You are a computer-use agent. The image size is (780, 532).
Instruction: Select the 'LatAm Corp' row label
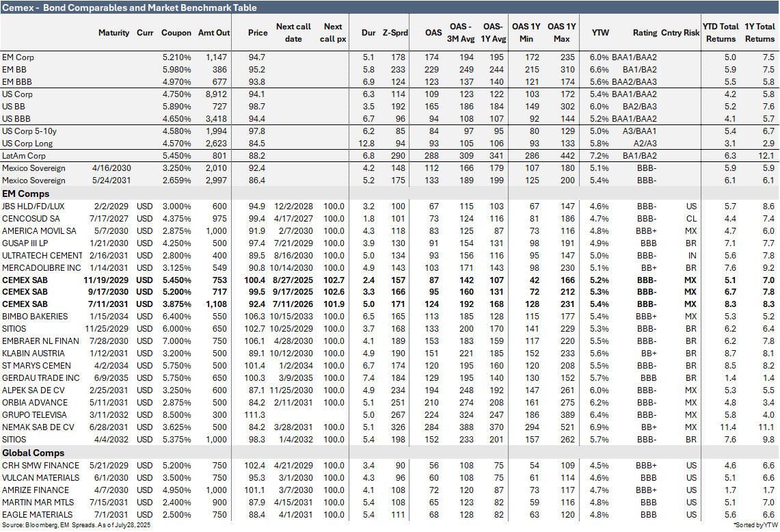[23, 156]
